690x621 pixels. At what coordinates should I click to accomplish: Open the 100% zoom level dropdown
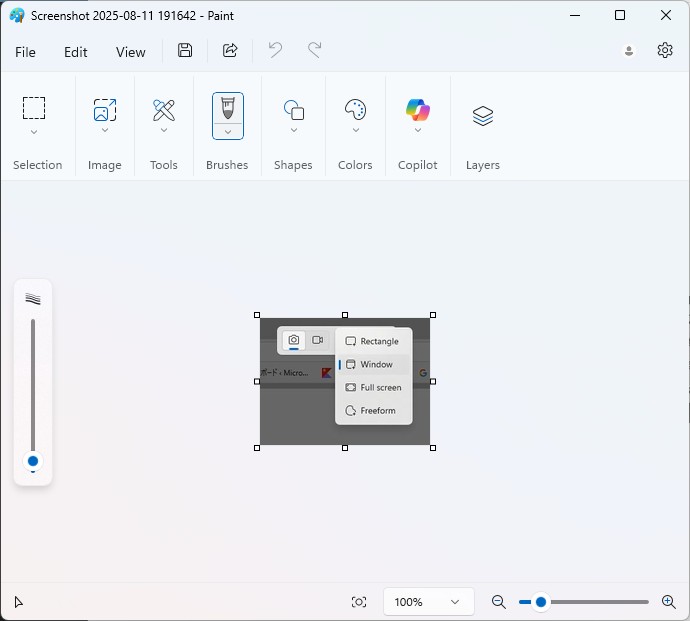tap(429, 602)
